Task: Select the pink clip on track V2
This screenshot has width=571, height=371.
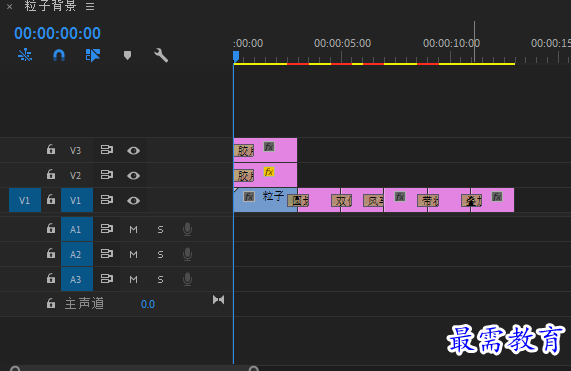Action: (265, 175)
